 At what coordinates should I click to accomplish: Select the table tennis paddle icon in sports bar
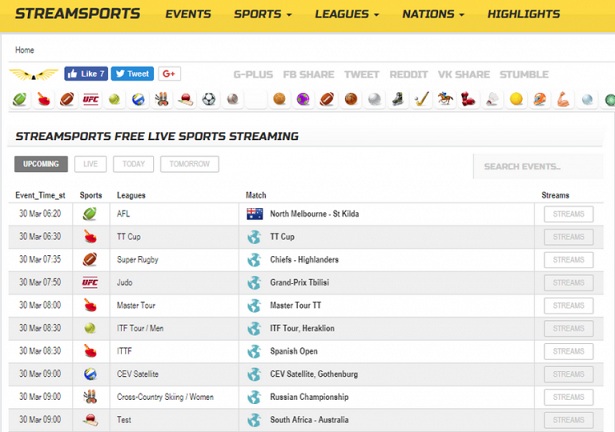point(44,99)
